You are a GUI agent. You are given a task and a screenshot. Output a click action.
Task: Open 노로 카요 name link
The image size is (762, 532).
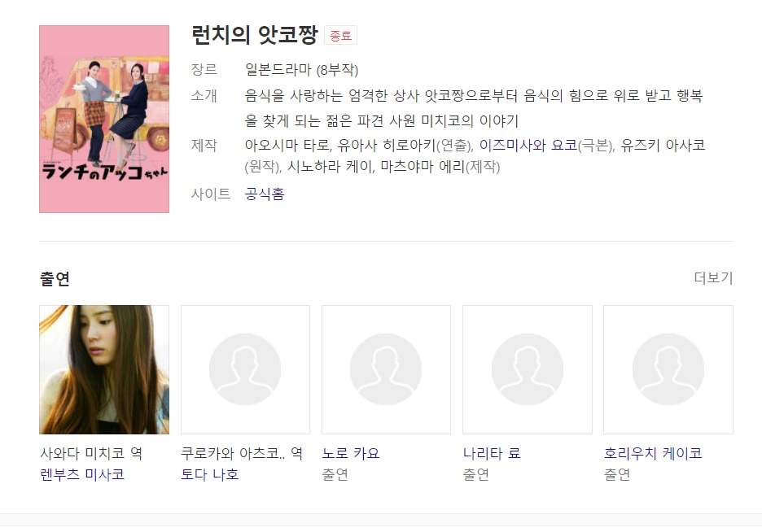(350, 453)
